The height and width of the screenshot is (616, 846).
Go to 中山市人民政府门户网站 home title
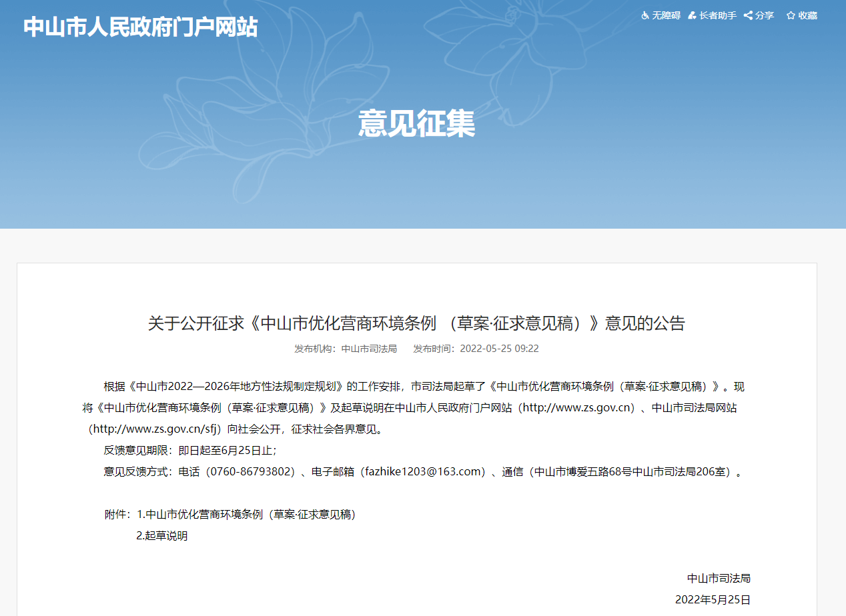coord(140,27)
